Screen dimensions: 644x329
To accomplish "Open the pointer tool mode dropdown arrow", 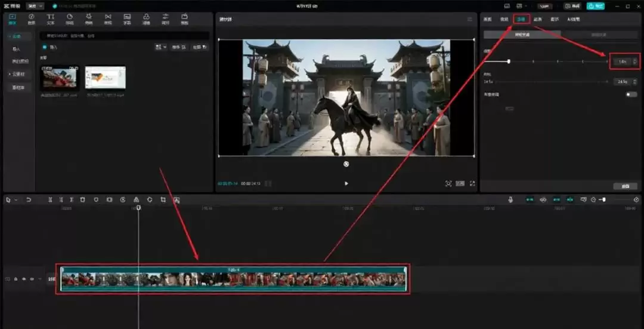I will pos(16,200).
